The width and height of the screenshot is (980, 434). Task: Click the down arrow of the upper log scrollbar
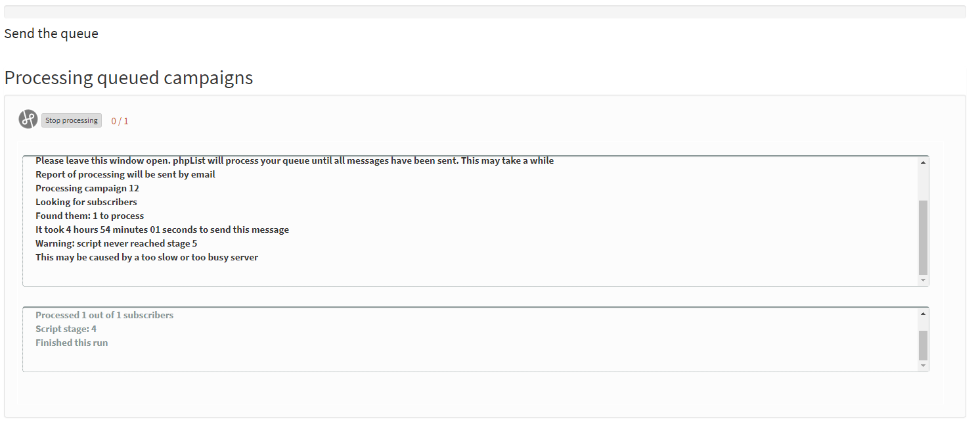tap(923, 280)
